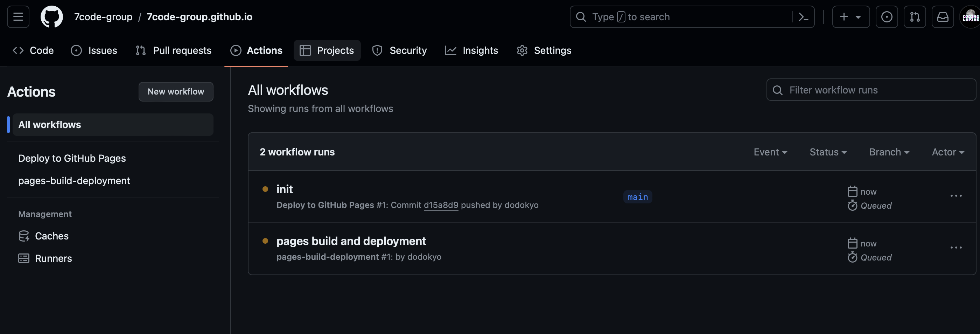Switch to the Security tab

click(399, 50)
